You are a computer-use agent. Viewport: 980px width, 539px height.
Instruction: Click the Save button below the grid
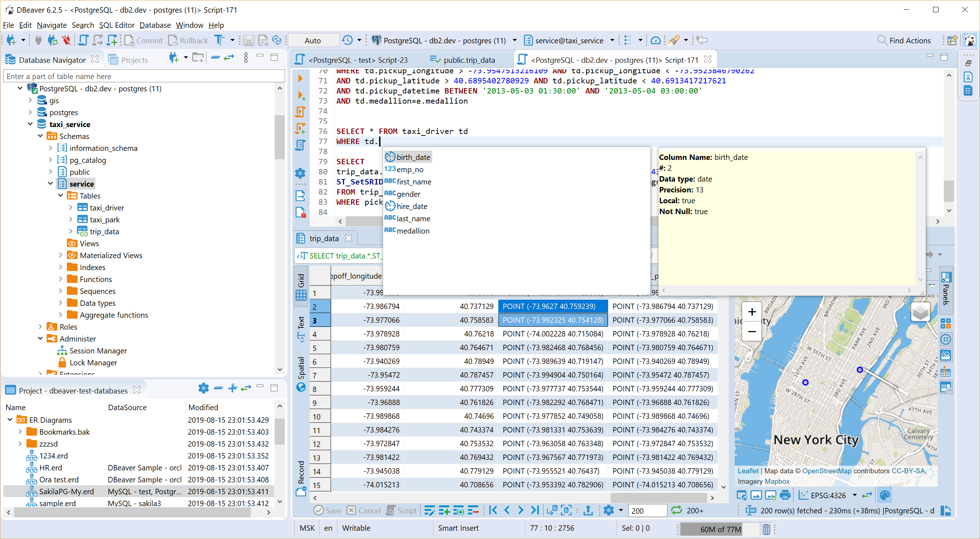tap(327, 510)
